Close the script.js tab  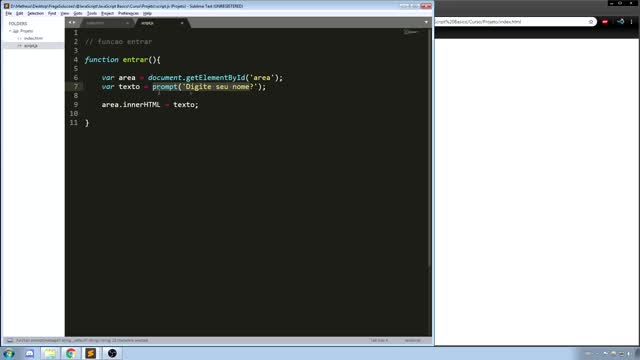182,23
